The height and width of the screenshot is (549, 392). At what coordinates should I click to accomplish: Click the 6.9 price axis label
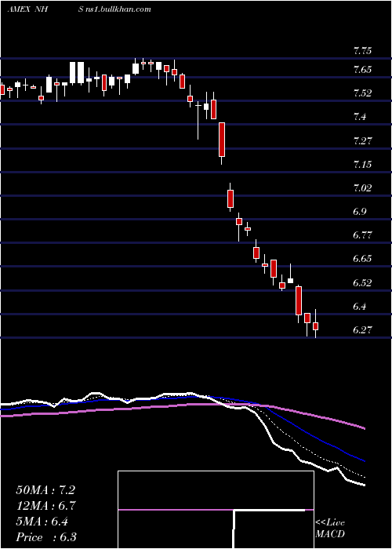360,212
